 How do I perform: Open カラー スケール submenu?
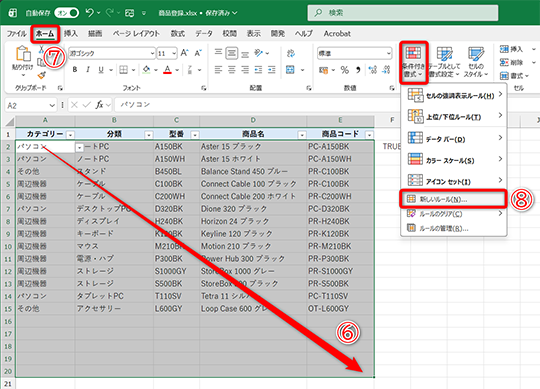click(x=454, y=160)
